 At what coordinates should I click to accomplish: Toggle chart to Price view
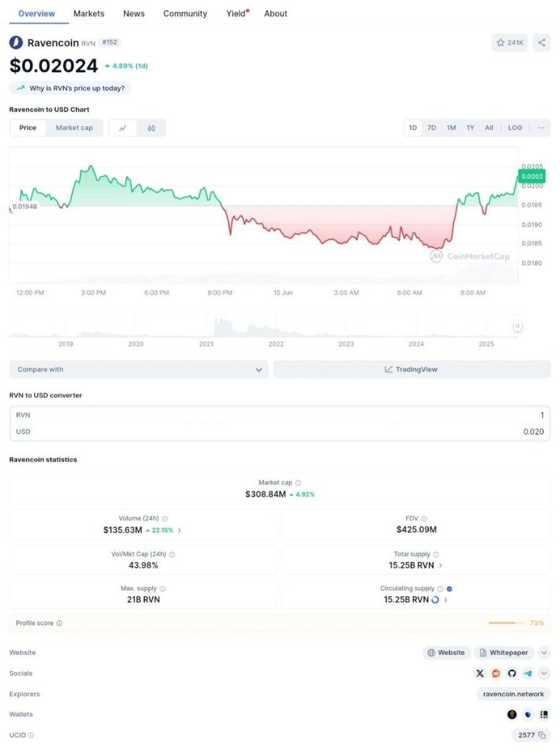coord(28,128)
